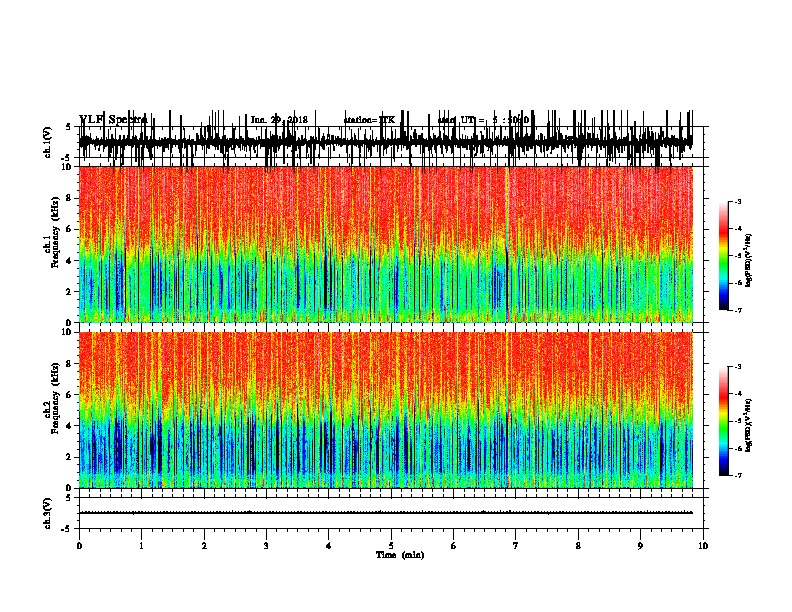The height and width of the screenshot is (612, 792).
Task: Click the time tick label '2'
Action: (204, 546)
